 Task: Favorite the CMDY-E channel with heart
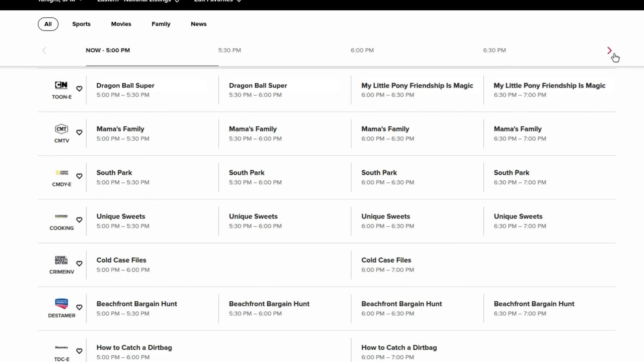[x=79, y=176]
